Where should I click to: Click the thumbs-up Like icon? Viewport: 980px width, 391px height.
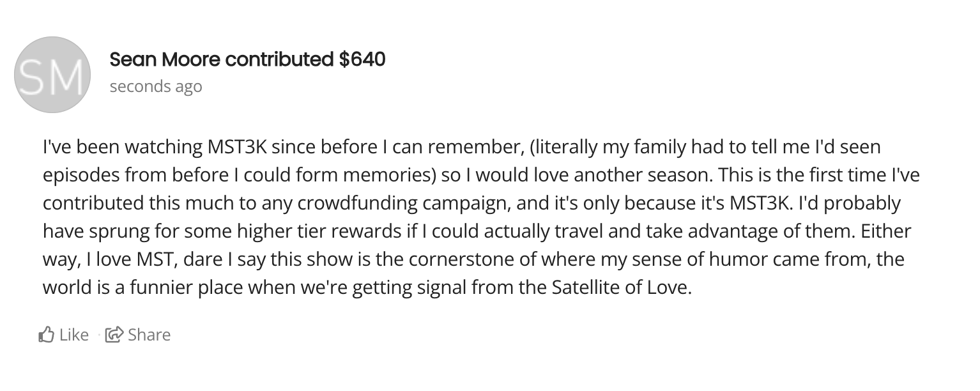tap(47, 334)
